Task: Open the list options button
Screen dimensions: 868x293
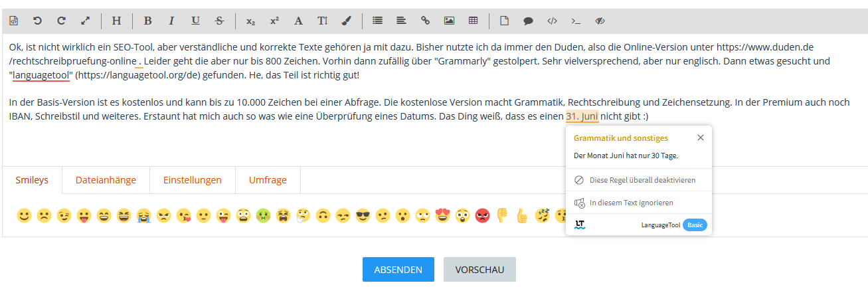Action: pyautogui.click(x=377, y=21)
